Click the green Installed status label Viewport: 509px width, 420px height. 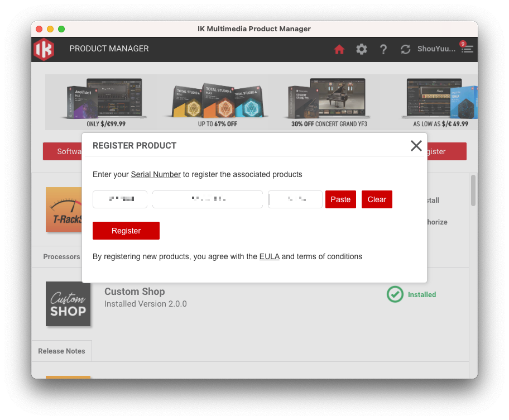point(422,295)
